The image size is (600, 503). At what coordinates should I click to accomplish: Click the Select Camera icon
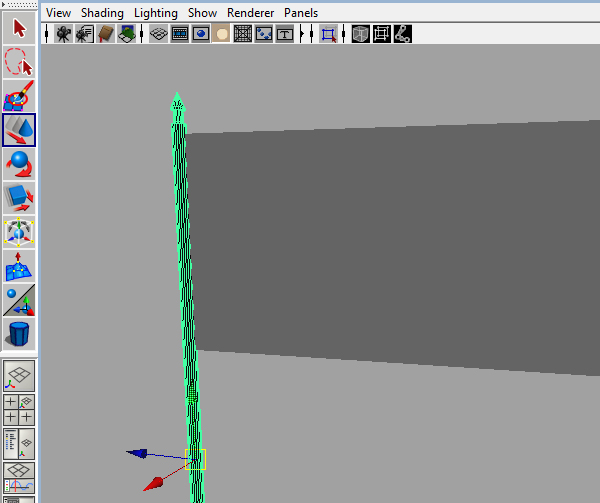tap(64, 34)
